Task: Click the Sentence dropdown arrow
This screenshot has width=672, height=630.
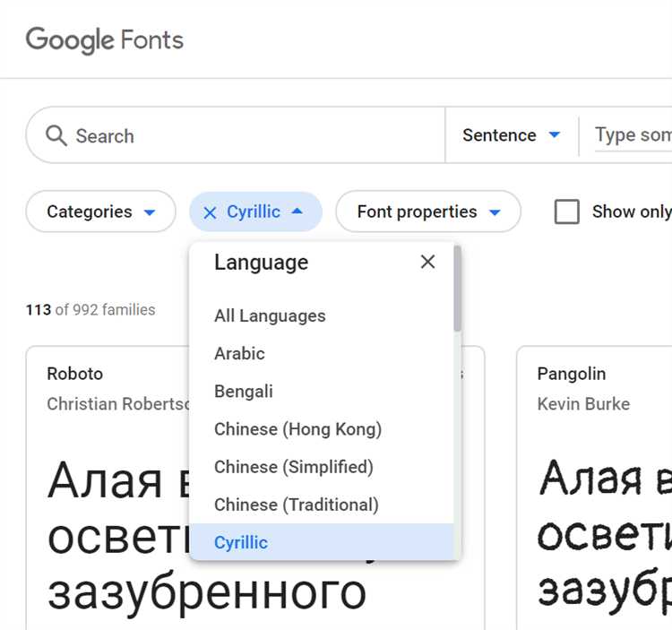Action: 554,135
